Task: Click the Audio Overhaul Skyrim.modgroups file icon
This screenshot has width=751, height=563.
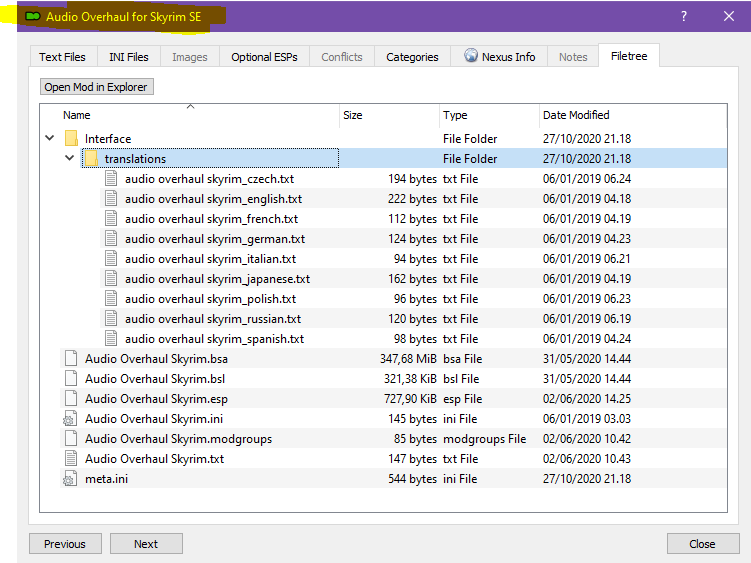Action: coord(71,439)
